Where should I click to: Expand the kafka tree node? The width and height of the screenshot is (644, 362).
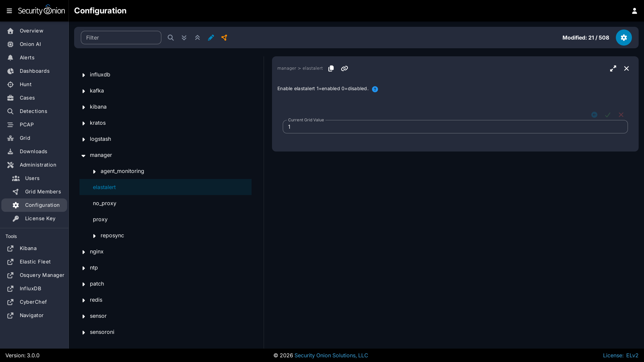[84, 91]
